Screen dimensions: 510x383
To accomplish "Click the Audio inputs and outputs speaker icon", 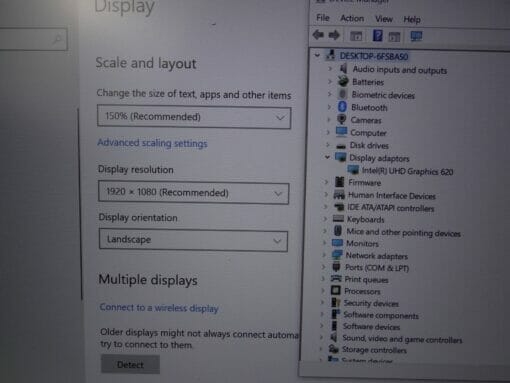I will point(343,69).
